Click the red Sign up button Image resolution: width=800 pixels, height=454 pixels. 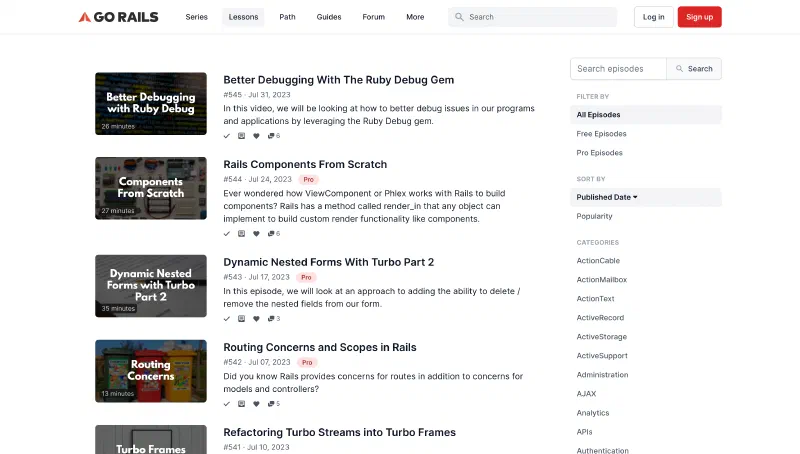[x=699, y=17]
